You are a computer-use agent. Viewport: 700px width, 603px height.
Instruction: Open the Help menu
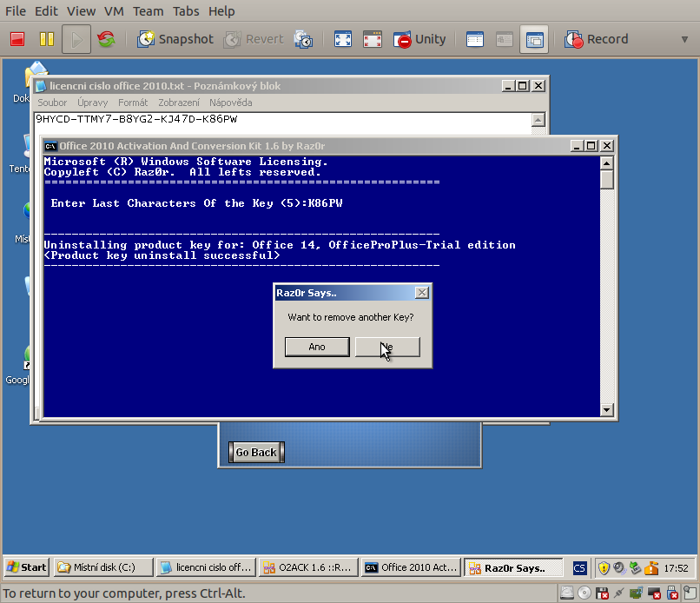[221, 10]
